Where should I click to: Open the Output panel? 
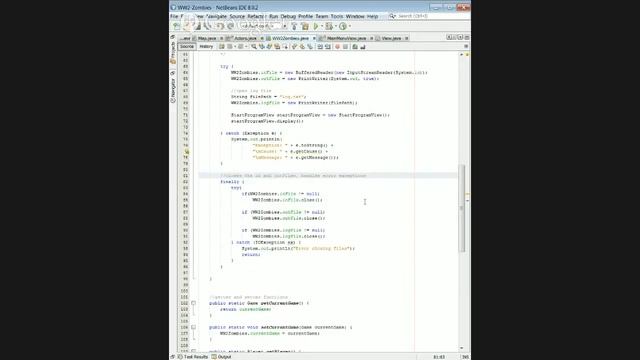click(222, 357)
